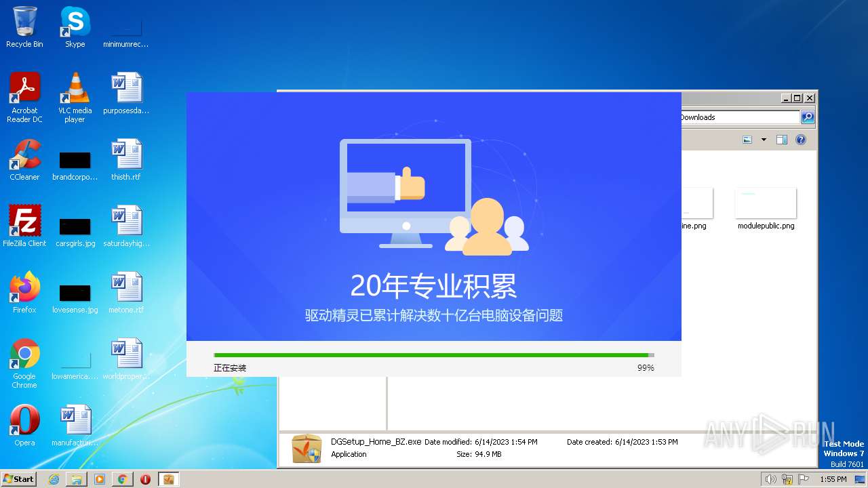Open Chrome from the taskbar
Viewport: 868px width, 488px height.
pos(122,479)
